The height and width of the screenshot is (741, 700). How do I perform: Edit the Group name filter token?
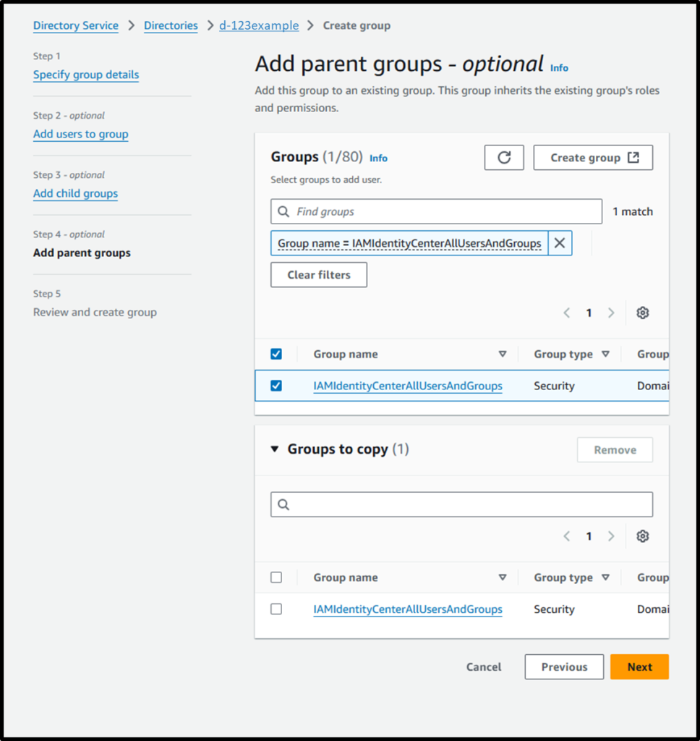(409, 243)
